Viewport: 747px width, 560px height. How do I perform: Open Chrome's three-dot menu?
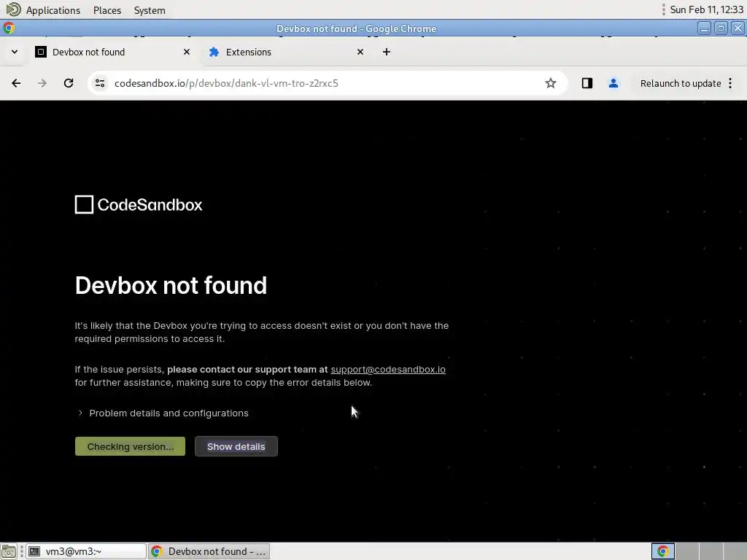[730, 83]
